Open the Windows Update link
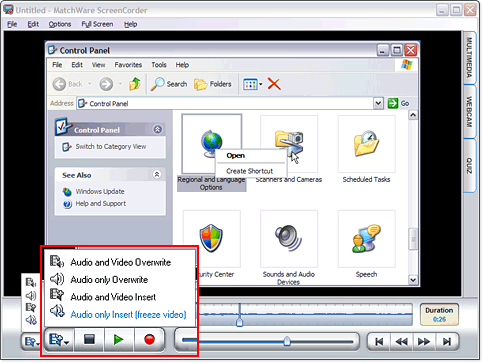 coord(100,192)
